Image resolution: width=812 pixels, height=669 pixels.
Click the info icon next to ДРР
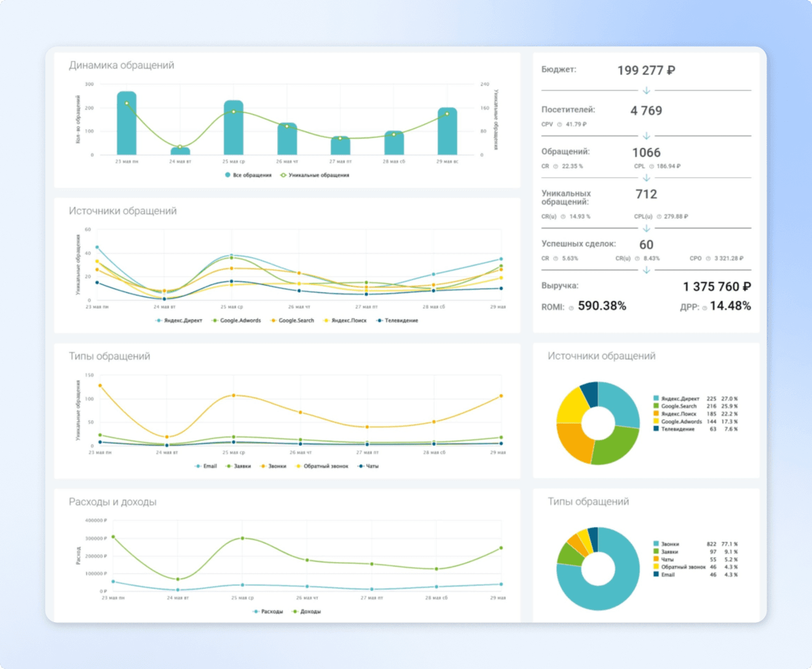(x=704, y=308)
